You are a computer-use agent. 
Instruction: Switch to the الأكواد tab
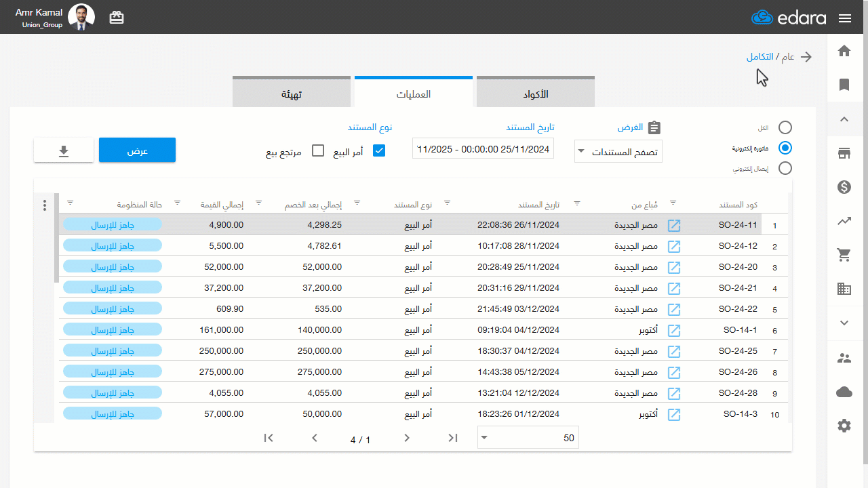pyautogui.click(x=536, y=94)
